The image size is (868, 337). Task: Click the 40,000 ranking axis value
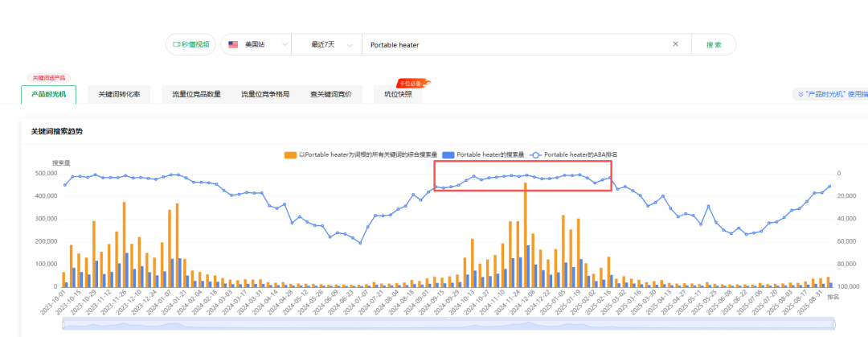click(x=848, y=219)
